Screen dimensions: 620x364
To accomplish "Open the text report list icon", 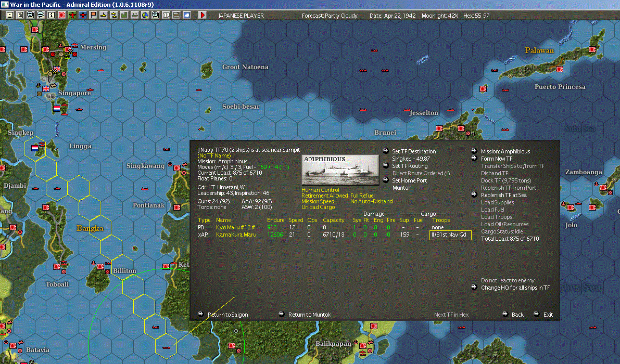I will pyautogui.click(x=20, y=15).
